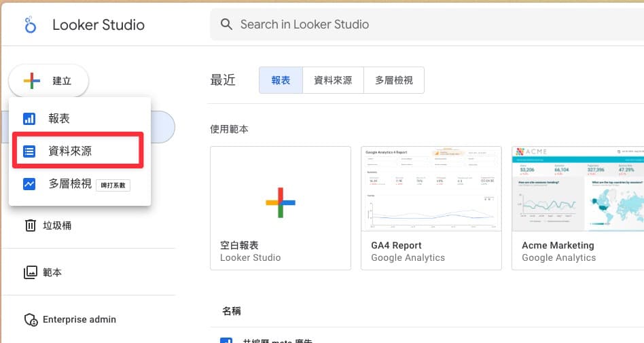Screen dimensions: 644x343
Task: Click the 範本 gallery icon in sidebar
Action: pos(30,272)
